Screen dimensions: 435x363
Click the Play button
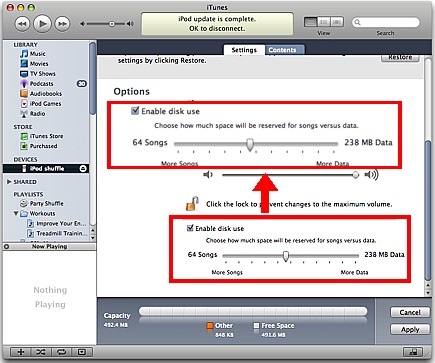pos(43,24)
